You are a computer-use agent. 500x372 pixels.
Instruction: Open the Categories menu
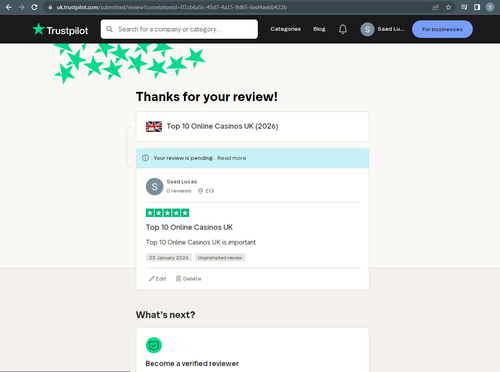pyautogui.click(x=285, y=29)
